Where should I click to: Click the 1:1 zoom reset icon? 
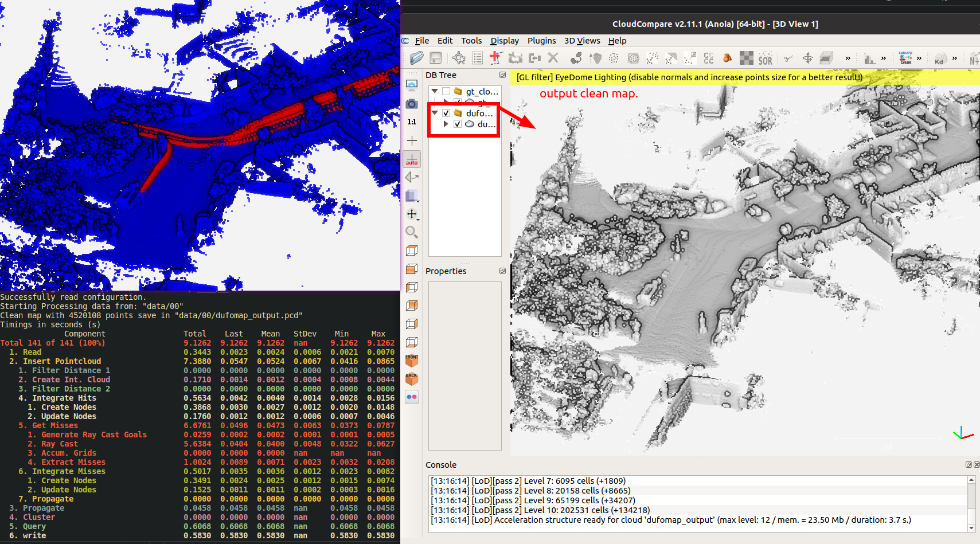[412, 122]
